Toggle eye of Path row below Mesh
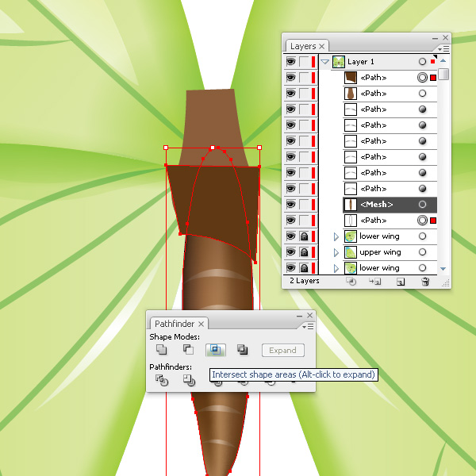Viewport: 476px width, 476px height. [x=291, y=220]
